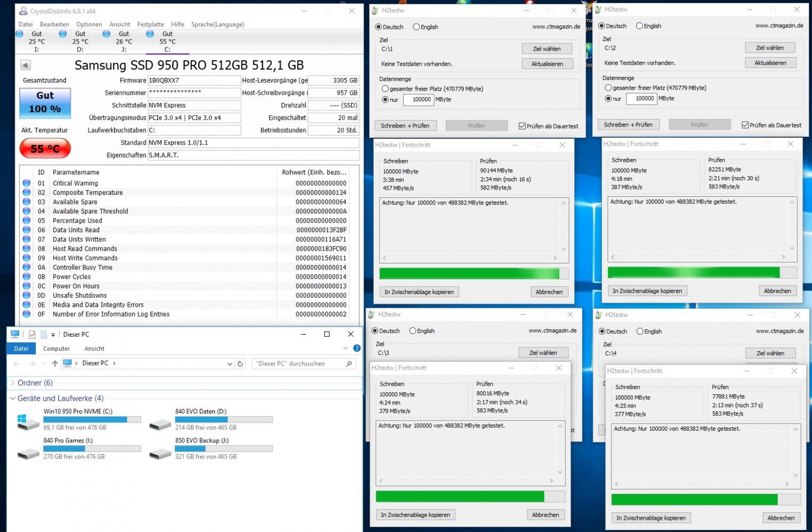
Task: Open the Sprache(Language) menu
Action: coord(218,25)
